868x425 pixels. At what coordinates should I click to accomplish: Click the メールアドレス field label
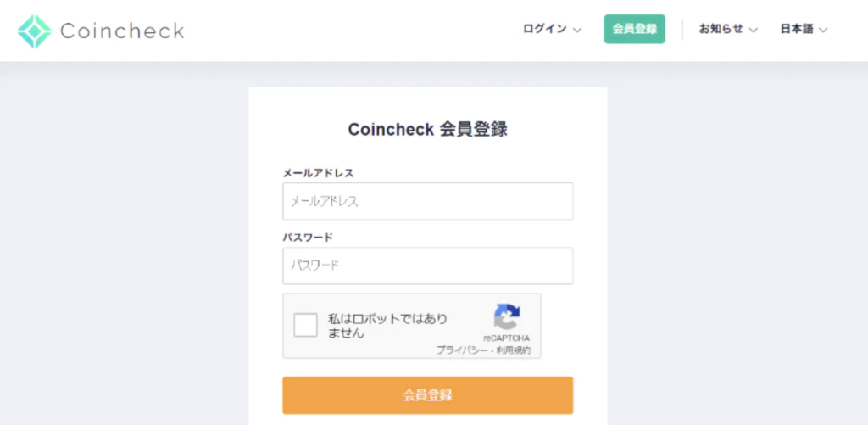318,173
